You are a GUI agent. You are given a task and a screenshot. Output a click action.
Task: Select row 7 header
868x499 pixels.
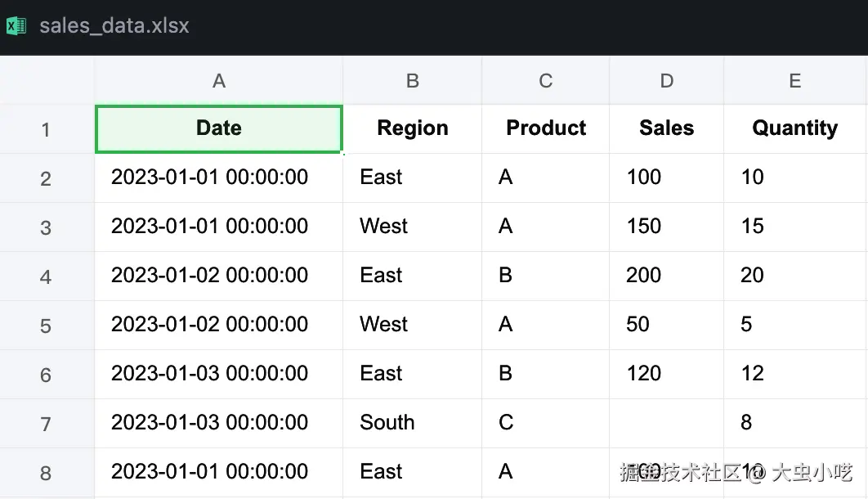coord(46,424)
